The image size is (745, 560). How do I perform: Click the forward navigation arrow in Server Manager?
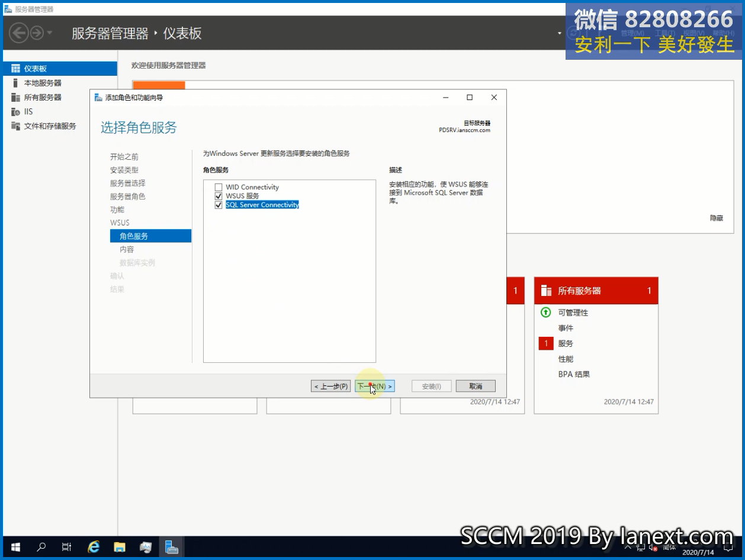(37, 33)
